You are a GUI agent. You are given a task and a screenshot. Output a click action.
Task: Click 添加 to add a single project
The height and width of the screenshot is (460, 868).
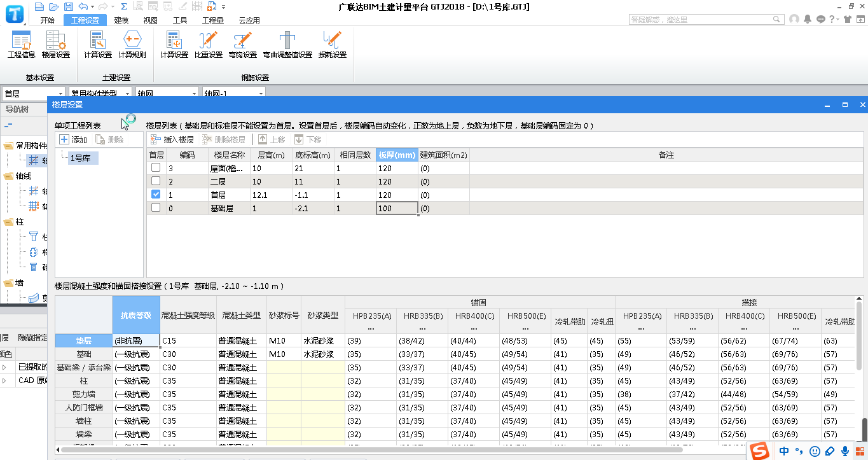tap(73, 139)
